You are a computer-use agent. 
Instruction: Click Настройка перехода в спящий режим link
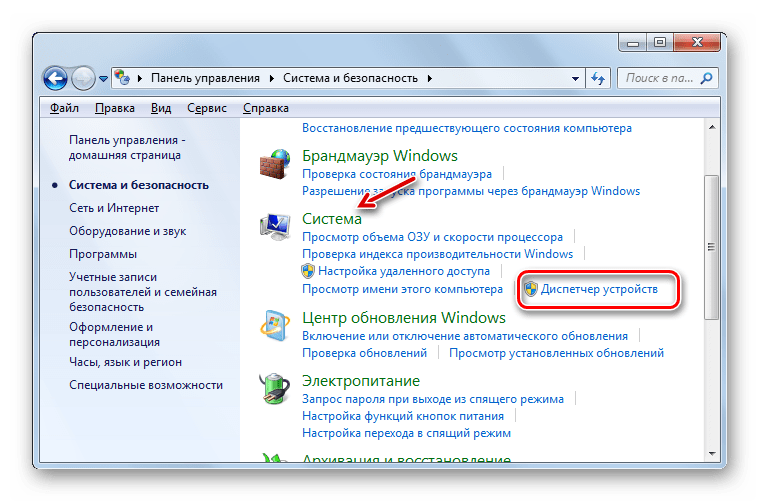pos(406,433)
